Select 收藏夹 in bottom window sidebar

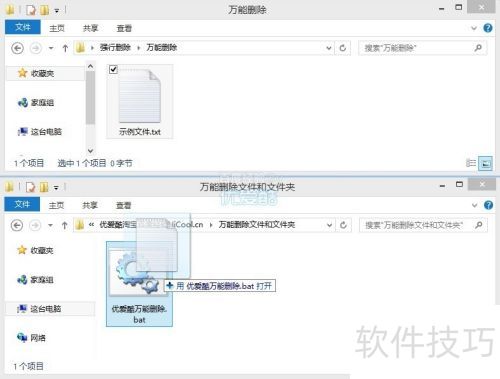coord(36,250)
